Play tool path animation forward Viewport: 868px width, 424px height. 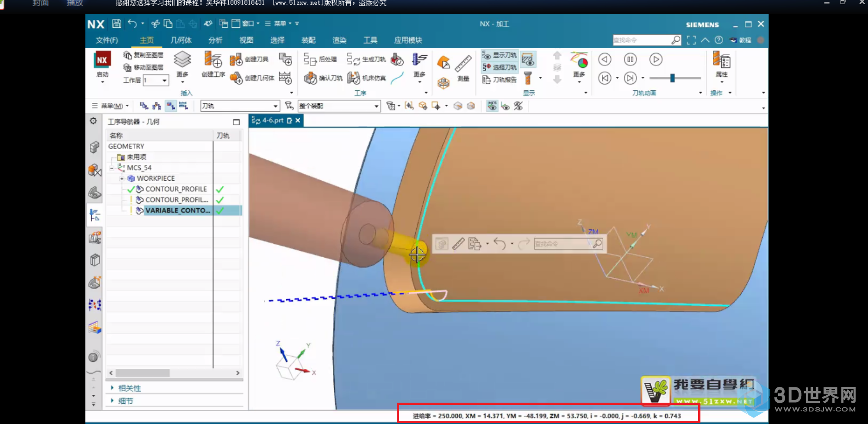[656, 59]
